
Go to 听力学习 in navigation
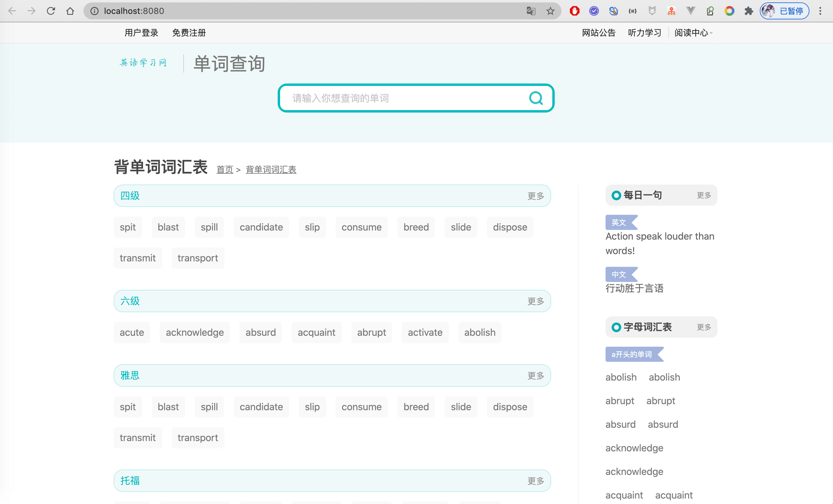(644, 33)
